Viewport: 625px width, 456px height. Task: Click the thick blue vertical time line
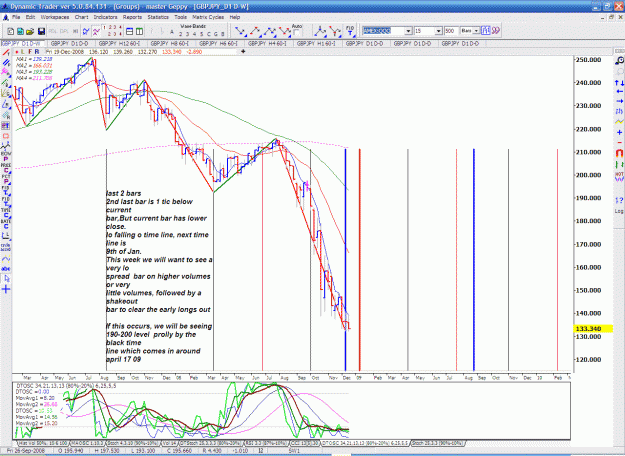[x=345, y=259]
